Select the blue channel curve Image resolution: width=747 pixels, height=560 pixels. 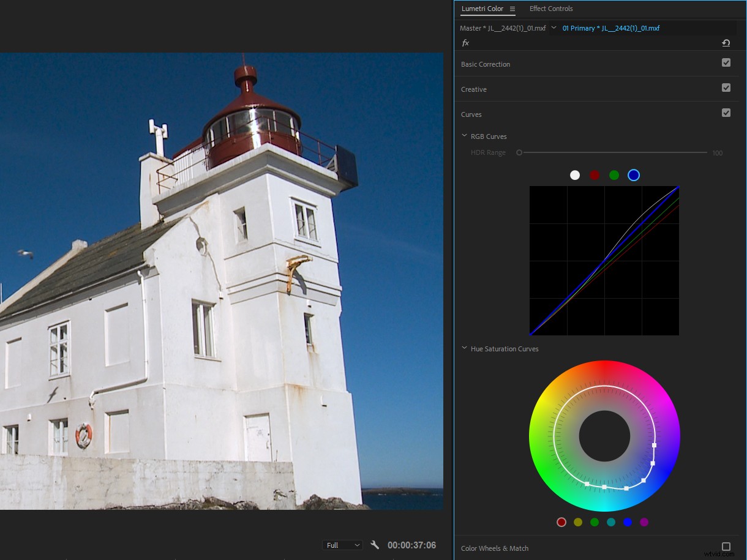pyautogui.click(x=634, y=175)
